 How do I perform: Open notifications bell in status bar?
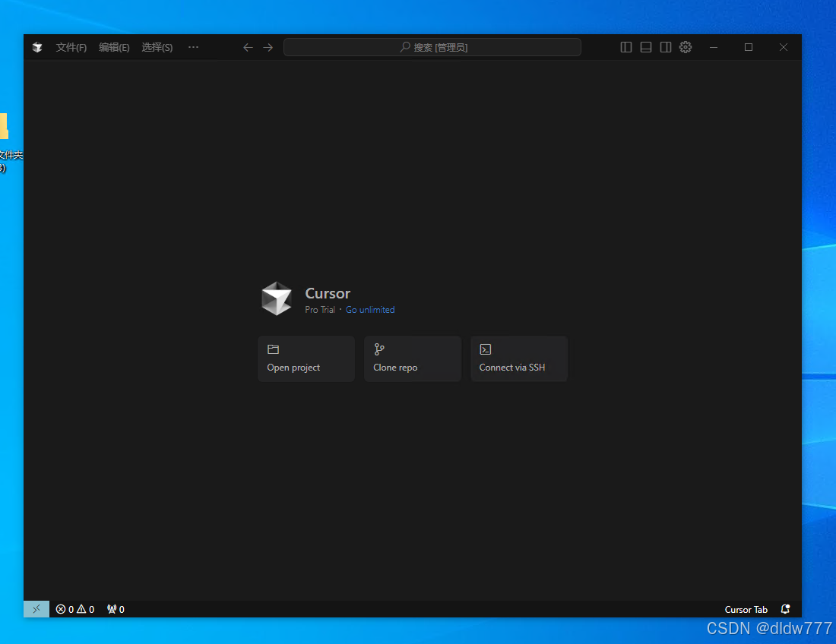pos(785,609)
